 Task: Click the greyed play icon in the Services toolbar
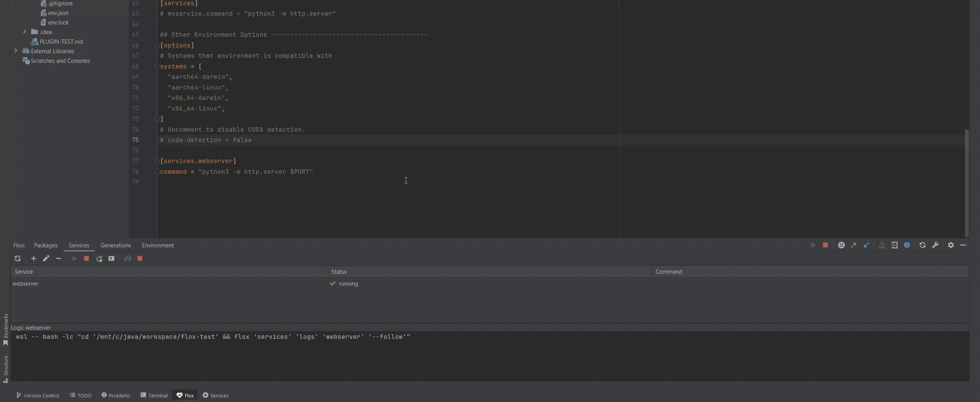[x=74, y=258]
